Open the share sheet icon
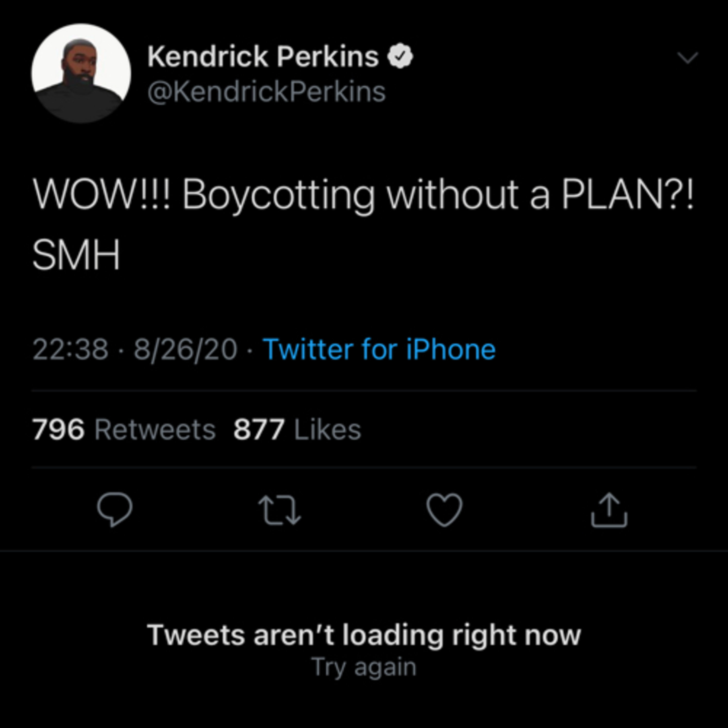This screenshot has width=728, height=728. coord(609,510)
